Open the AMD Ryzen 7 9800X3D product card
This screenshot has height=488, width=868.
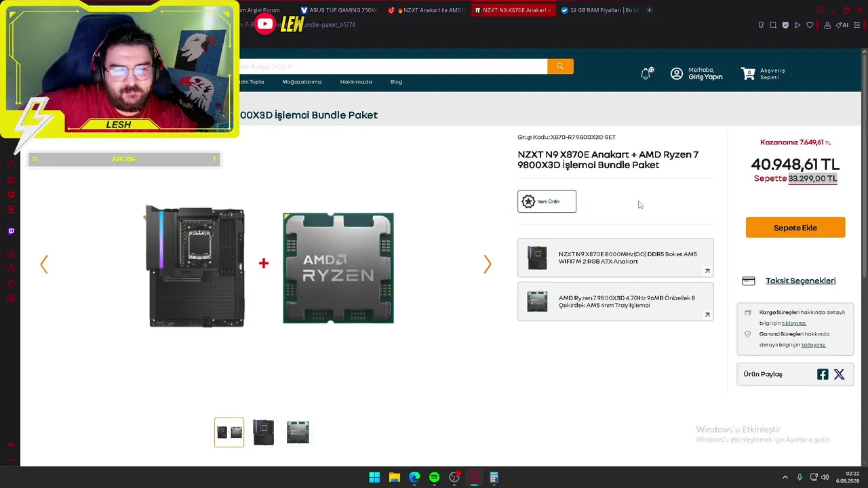[x=616, y=302]
